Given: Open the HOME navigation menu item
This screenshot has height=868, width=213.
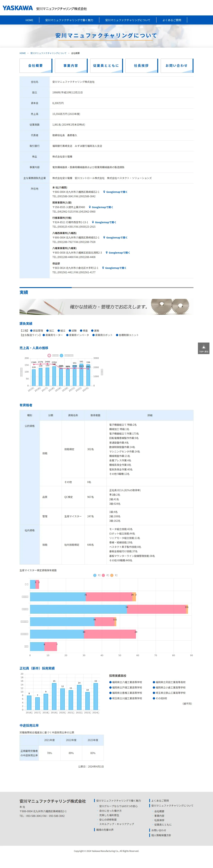Looking at the screenshot, I should [x=29, y=20].
